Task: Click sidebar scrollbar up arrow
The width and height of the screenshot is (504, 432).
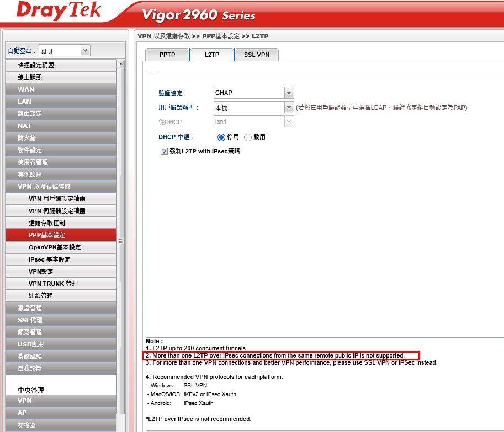Action: click(x=121, y=64)
